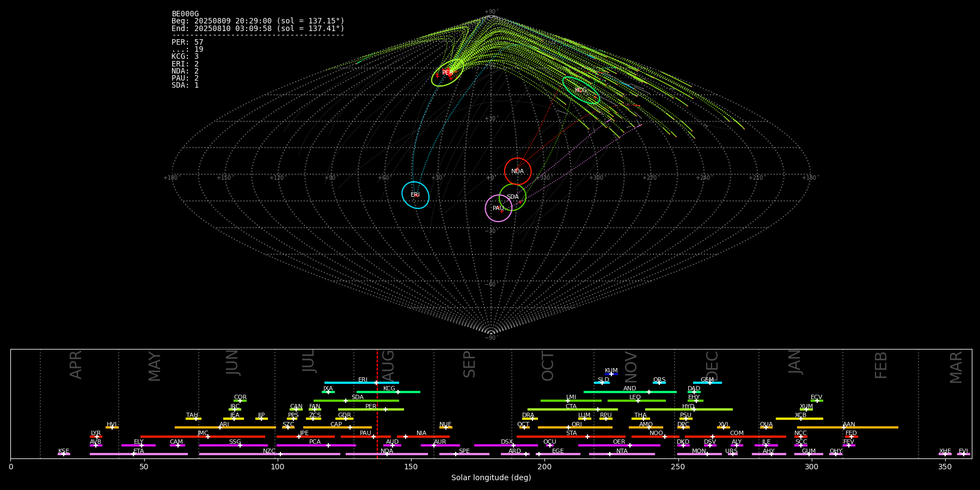Click the magenta OER shower bar
The image size is (980, 490).
pyautogui.click(x=619, y=445)
